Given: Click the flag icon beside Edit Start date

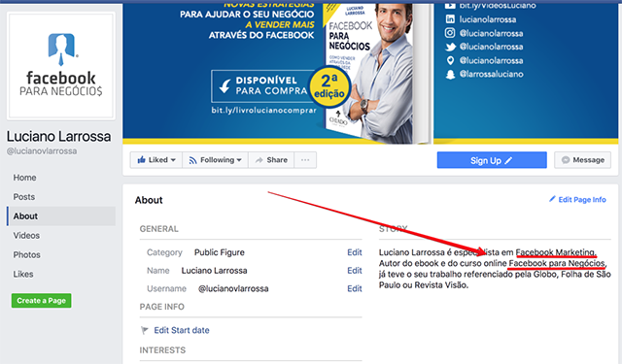Looking at the screenshot, I should tap(145, 330).
